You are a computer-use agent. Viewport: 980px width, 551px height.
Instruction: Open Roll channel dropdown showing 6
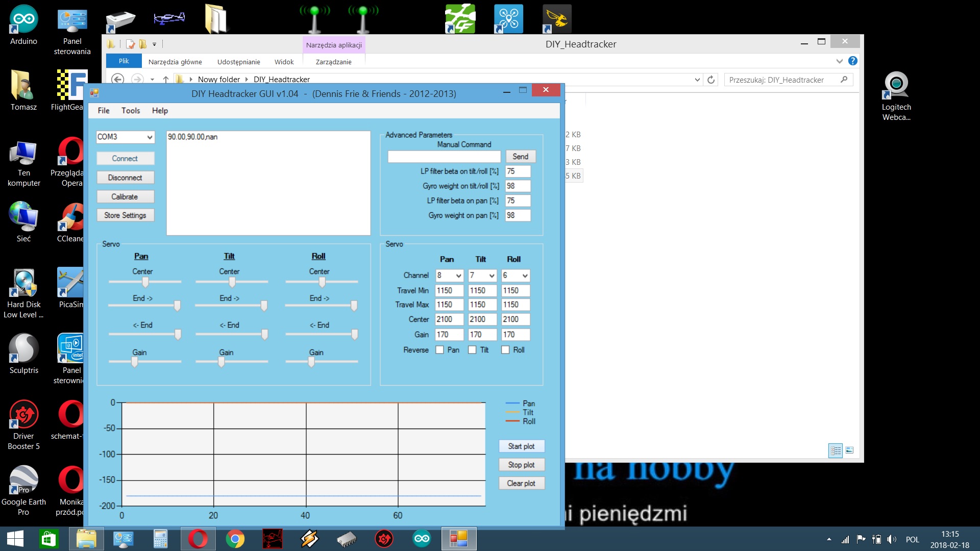click(x=525, y=275)
